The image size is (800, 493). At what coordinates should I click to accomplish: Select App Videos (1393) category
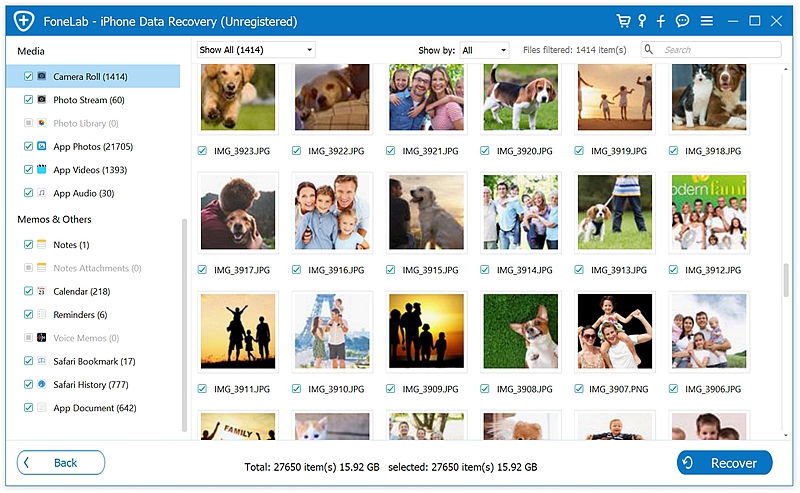pos(90,170)
